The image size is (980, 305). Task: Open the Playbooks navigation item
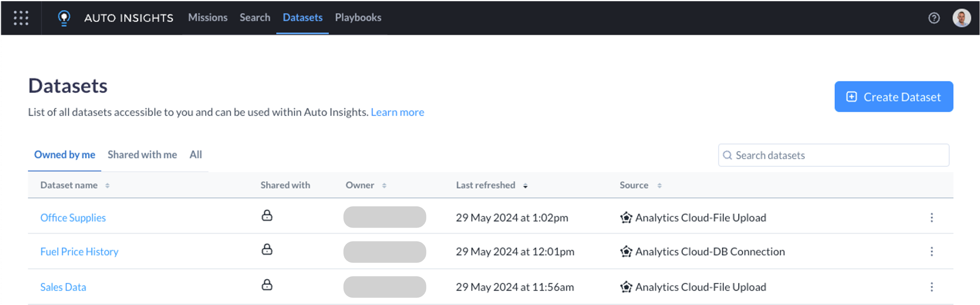tap(358, 17)
